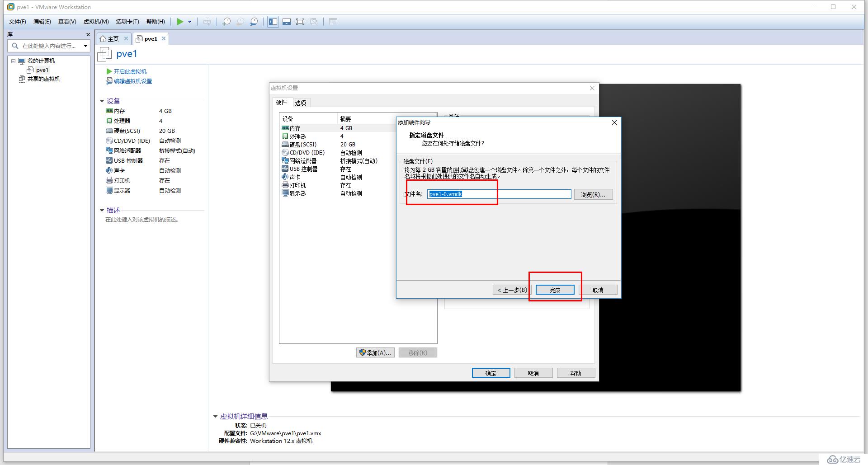
Task: Click the take snapshot clock icon
Action: click(226, 22)
